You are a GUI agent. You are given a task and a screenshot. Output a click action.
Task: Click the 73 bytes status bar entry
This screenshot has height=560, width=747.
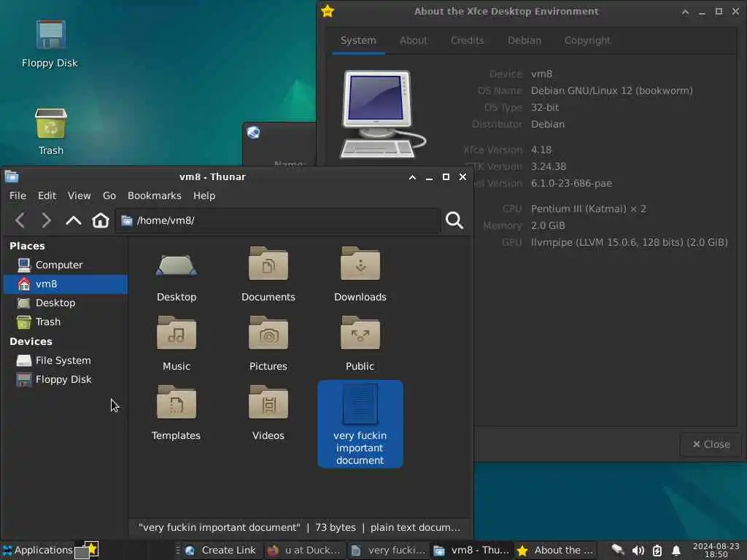(x=336, y=528)
